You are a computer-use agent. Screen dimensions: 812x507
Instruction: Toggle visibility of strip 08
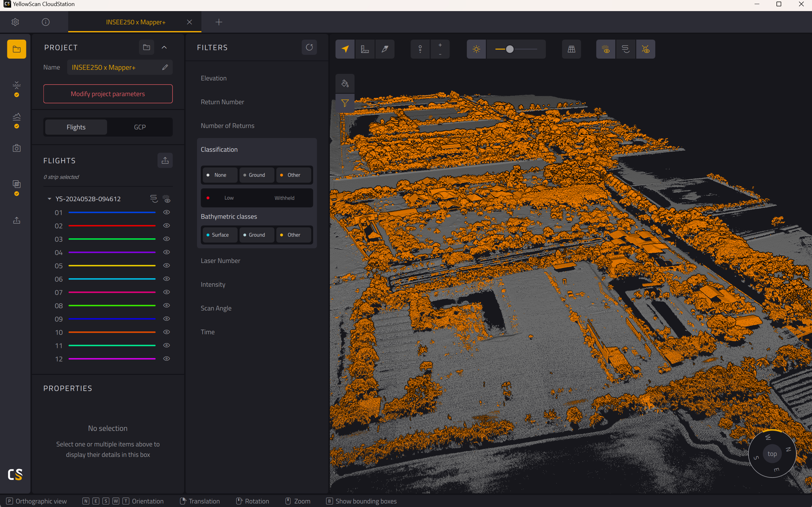[167, 305]
